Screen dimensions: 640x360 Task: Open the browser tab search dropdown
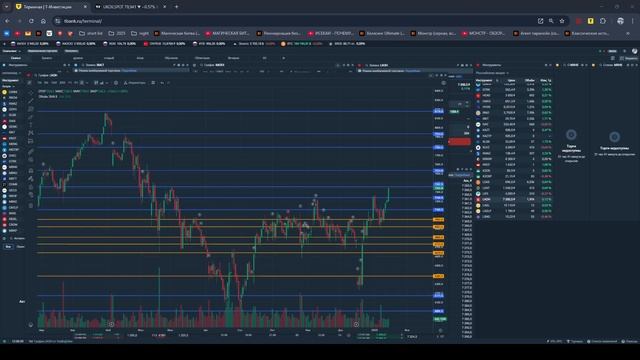(x=7, y=7)
